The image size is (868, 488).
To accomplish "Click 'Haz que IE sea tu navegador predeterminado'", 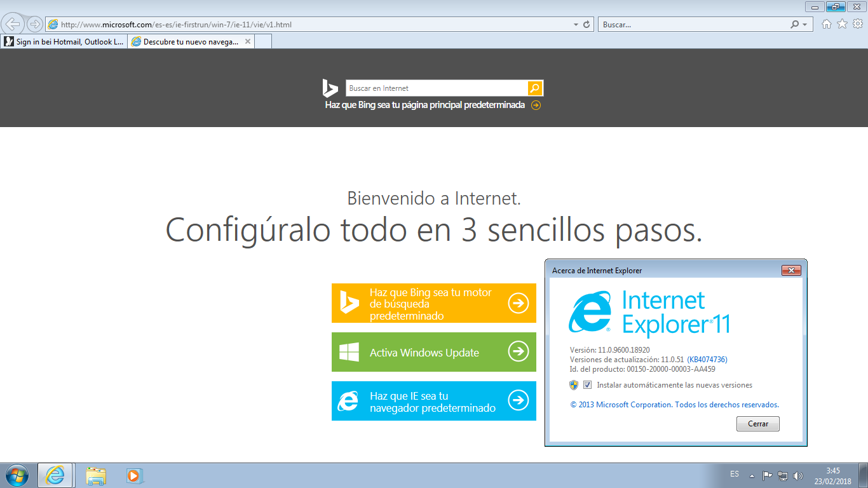I will click(x=434, y=401).
